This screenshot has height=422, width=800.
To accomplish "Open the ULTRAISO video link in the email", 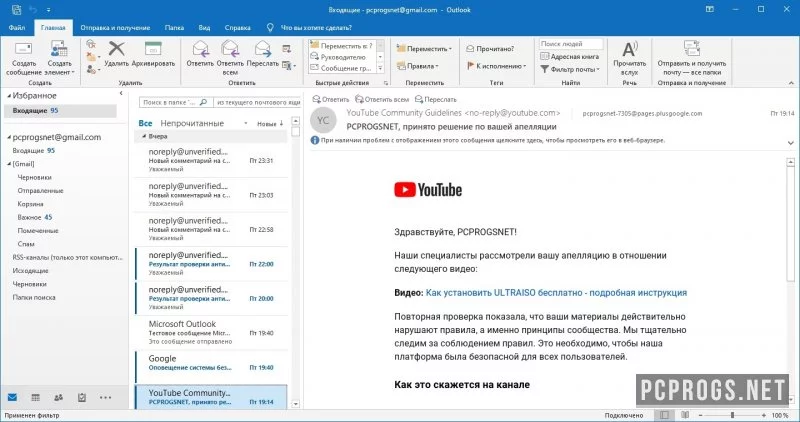I will pos(556,293).
